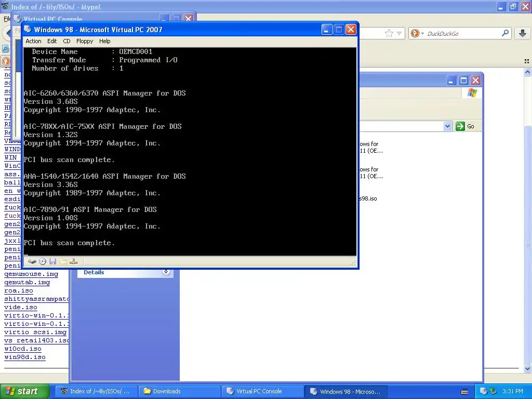Open the DuckDuckGo search engine selector
Viewport: 532px width, 399px height.
pyautogui.click(x=417, y=33)
